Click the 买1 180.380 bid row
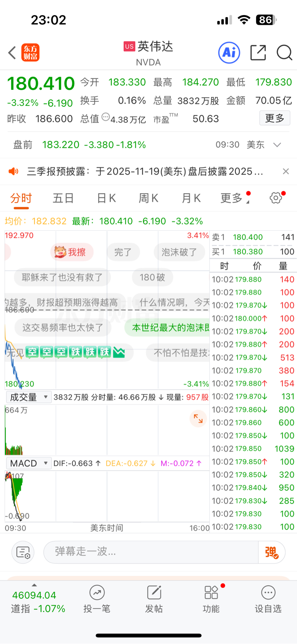Image resolution: width=297 pixels, height=644 pixels. pos(253,252)
